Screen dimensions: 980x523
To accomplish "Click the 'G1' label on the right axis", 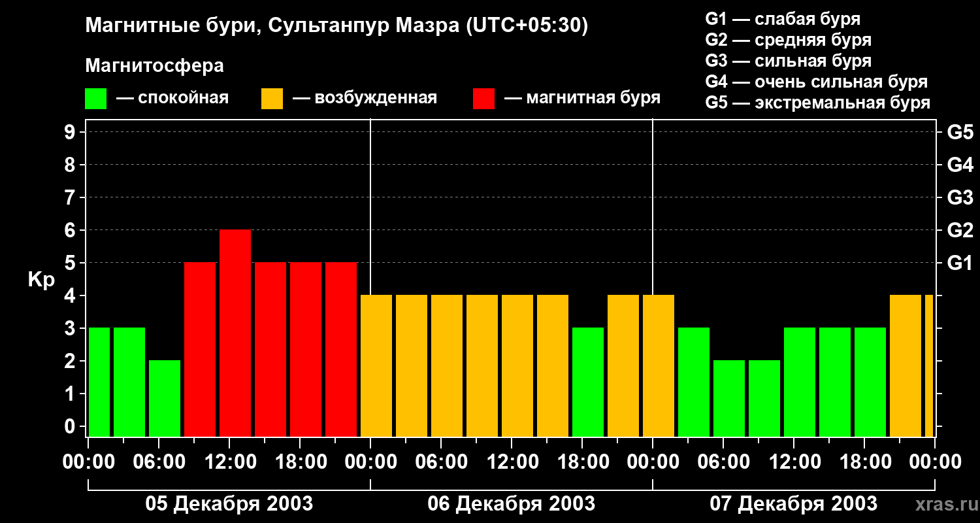I will 960,263.
